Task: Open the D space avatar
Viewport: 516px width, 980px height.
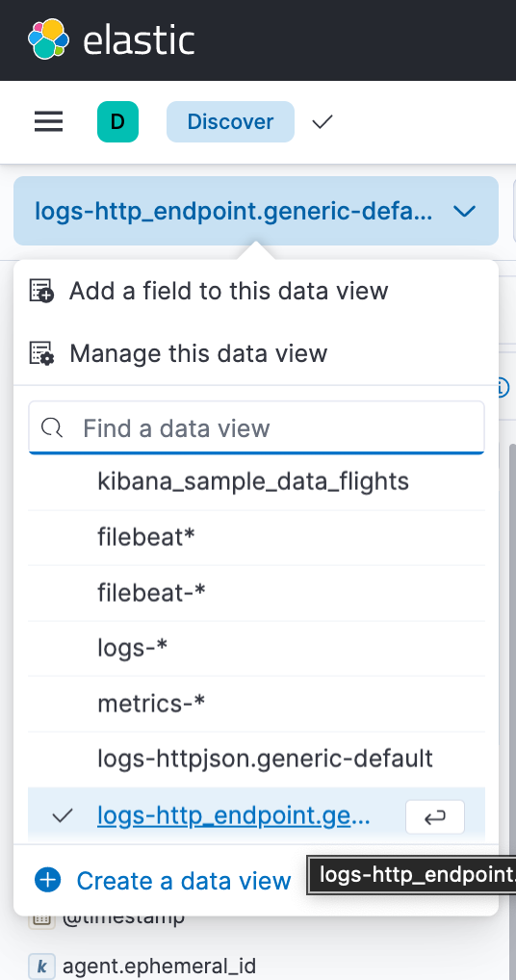Action: 117,121
